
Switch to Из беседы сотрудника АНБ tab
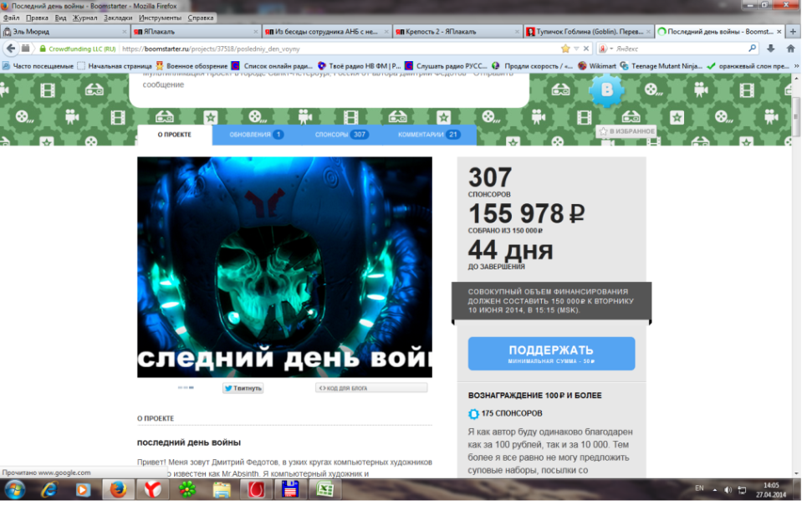point(327,32)
